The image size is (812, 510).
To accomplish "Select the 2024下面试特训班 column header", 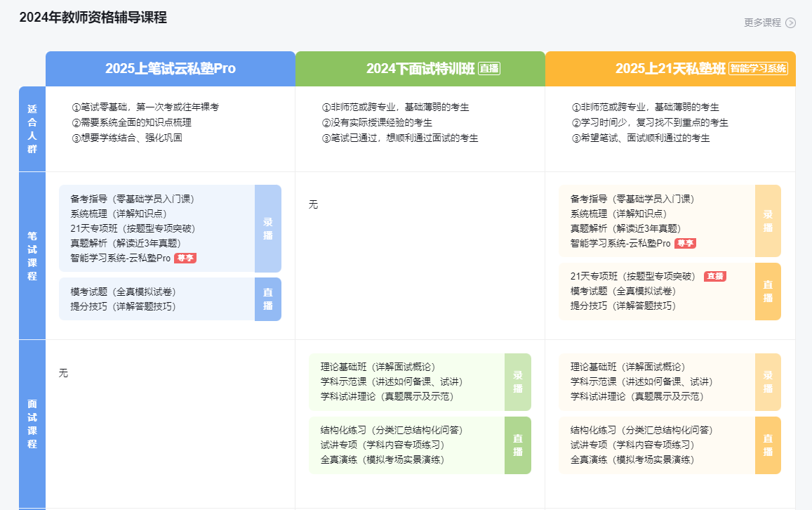I will (x=420, y=69).
